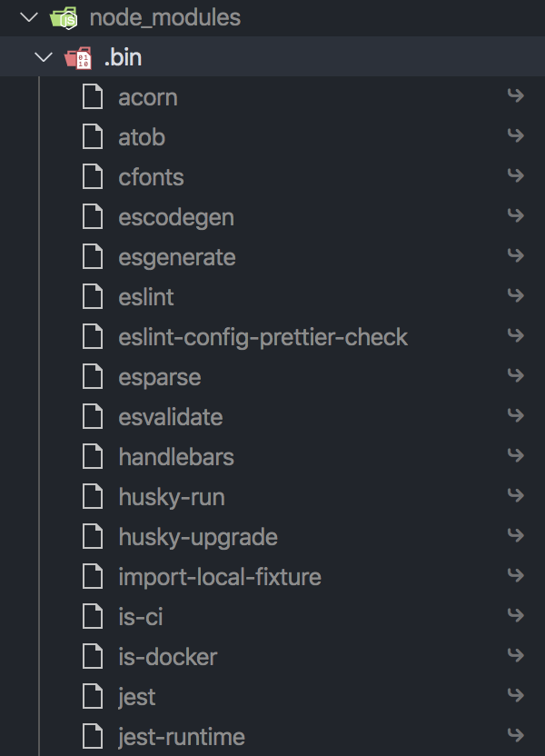Collapse the node_modules folder chevron

click(x=29, y=17)
